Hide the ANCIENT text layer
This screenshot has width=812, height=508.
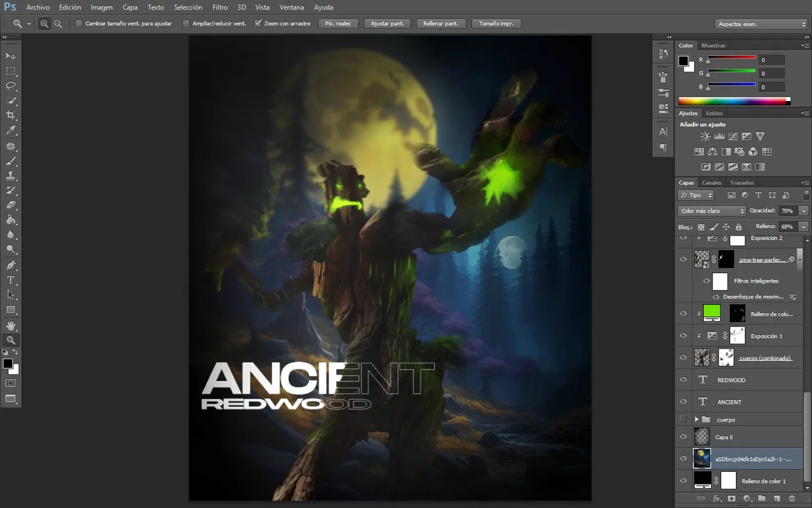tap(683, 401)
